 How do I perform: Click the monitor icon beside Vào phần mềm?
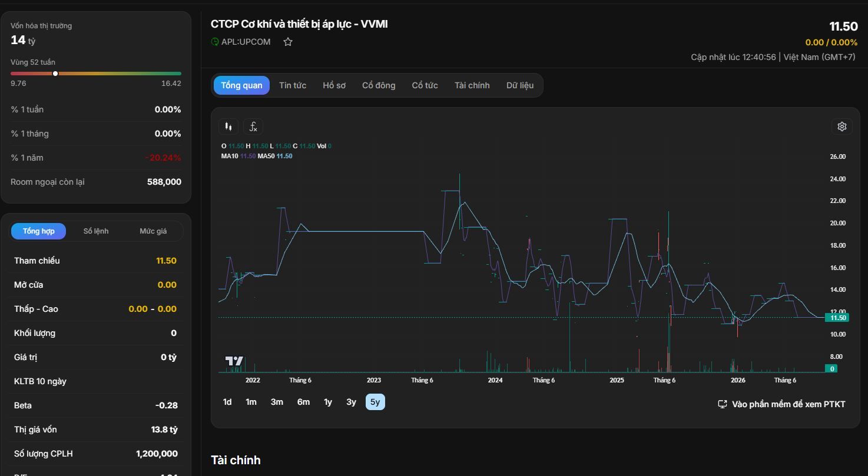point(723,404)
